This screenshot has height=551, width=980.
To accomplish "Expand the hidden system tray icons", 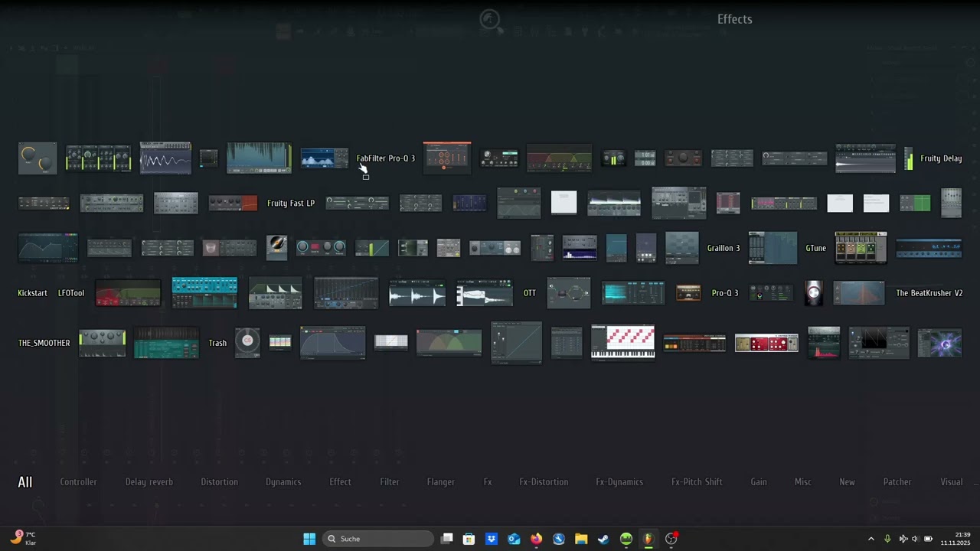I will pyautogui.click(x=871, y=539).
